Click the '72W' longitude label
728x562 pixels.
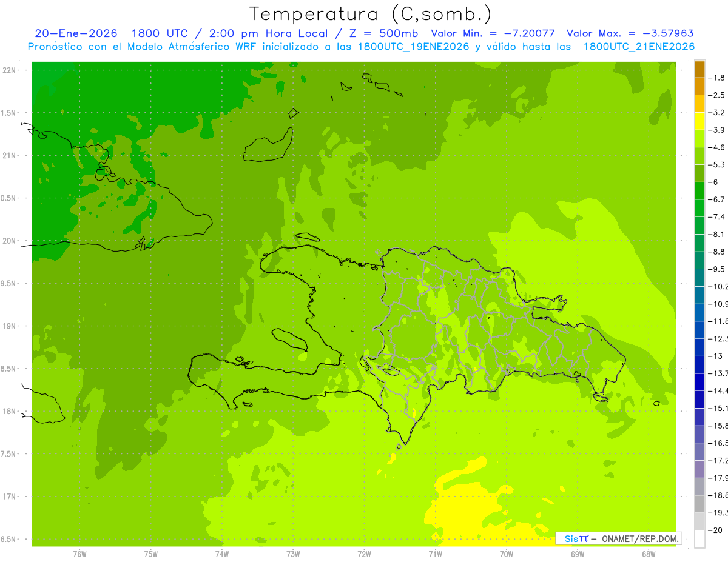(x=364, y=554)
